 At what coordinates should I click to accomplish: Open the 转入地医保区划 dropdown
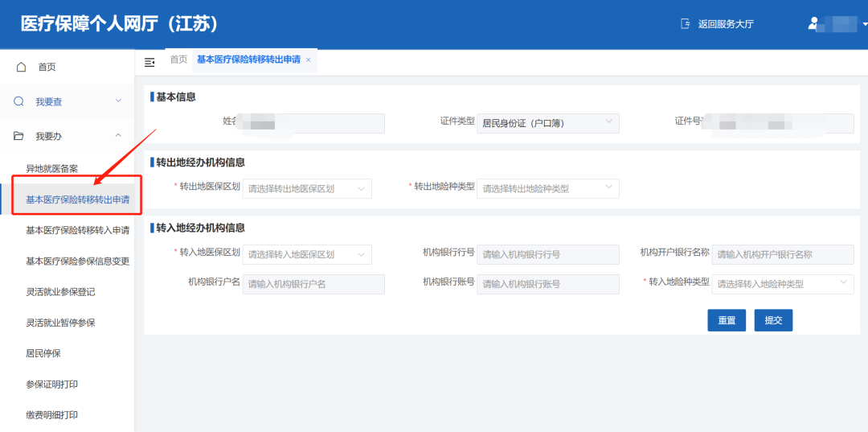(306, 254)
